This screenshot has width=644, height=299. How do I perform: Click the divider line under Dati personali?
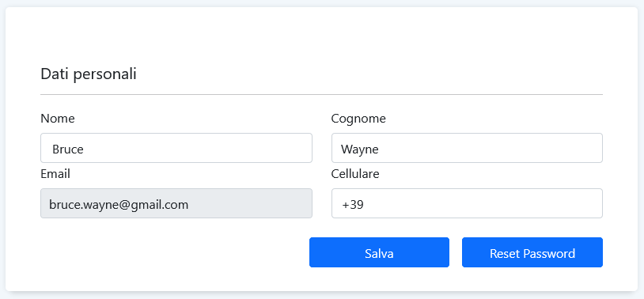[321, 94]
